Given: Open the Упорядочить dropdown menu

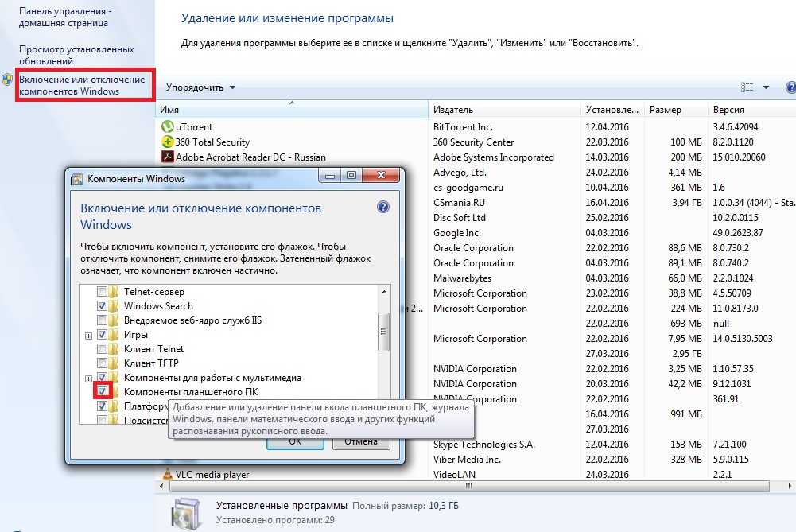Looking at the screenshot, I should click(x=200, y=87).
